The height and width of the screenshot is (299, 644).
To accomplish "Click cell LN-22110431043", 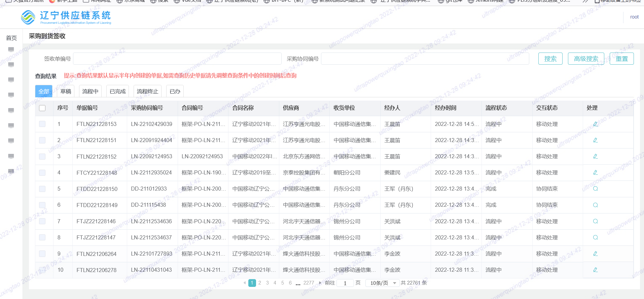I will click(x=151, y=270).
